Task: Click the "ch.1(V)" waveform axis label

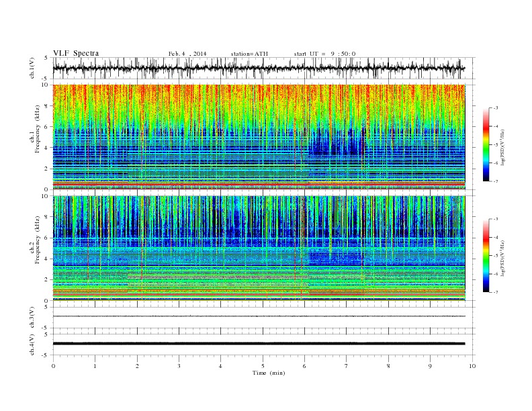Action: point(32,68)
